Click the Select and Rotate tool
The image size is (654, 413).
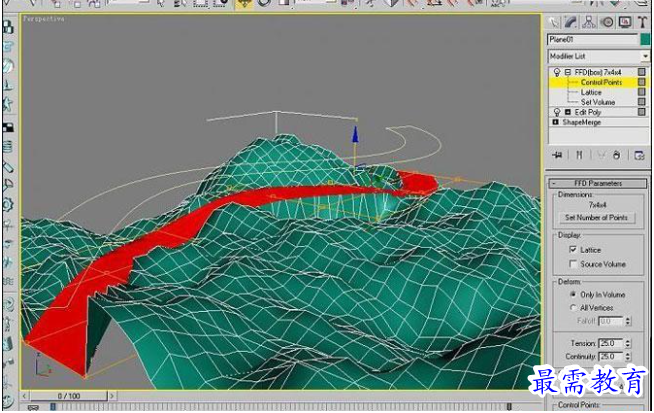[263, 3]
